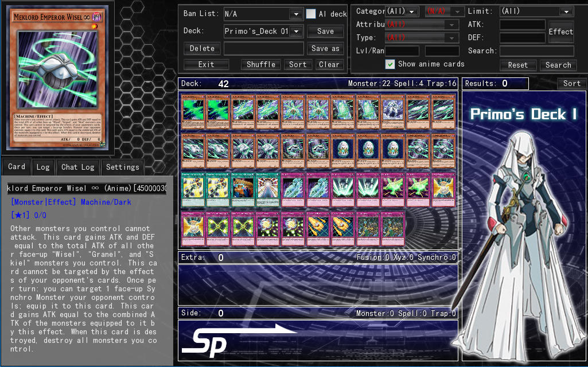
Task: Uncheck Show anime cards
Action: (x=390, y=64)
